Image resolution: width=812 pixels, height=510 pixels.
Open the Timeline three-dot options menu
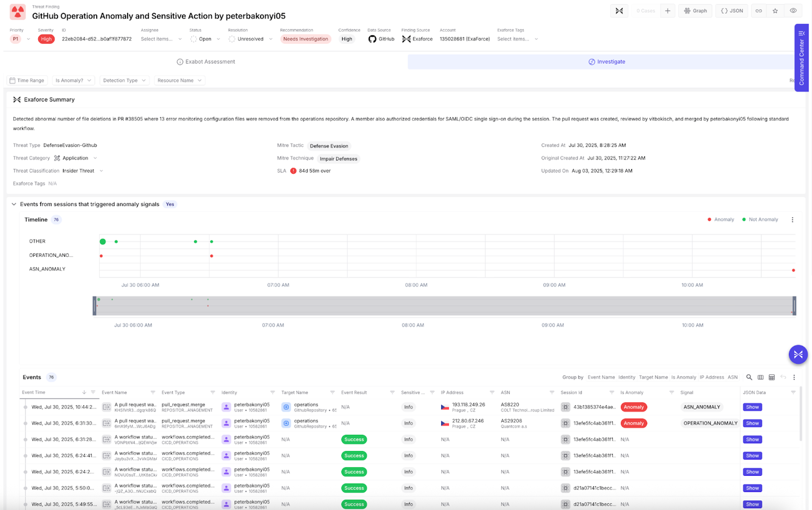[792, 220]
